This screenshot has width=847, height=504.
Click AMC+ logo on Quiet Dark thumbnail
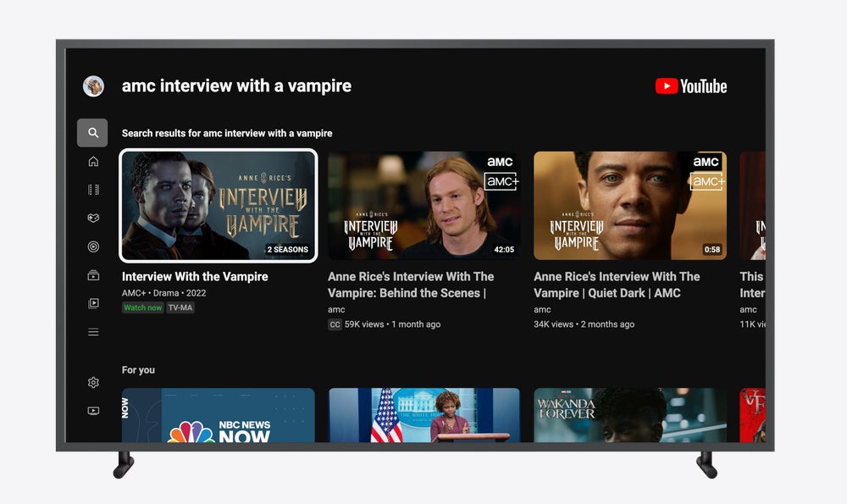point(707,181)
